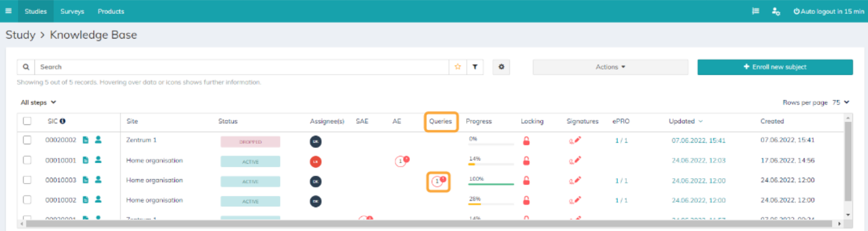Click assignee avatar for subject 00020002
This screenshot has height=231, width=868.
pyautogui.click(x=316, y=142)
